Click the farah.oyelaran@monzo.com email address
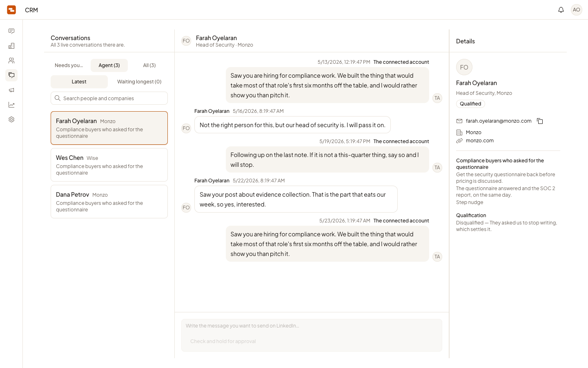This screenshot has height=368, width=588. [499, 121]
